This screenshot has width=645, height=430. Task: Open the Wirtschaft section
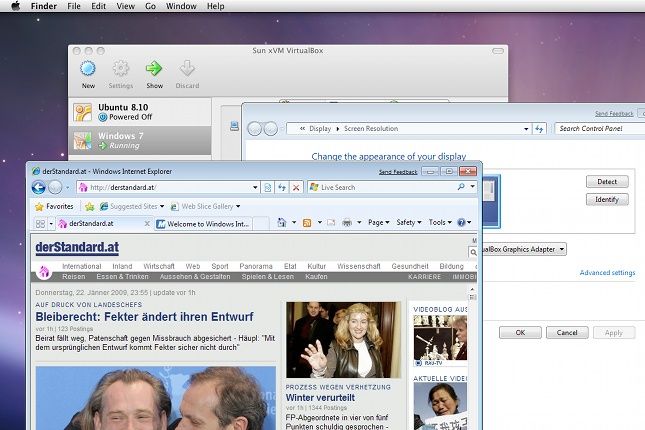point(159,266)
